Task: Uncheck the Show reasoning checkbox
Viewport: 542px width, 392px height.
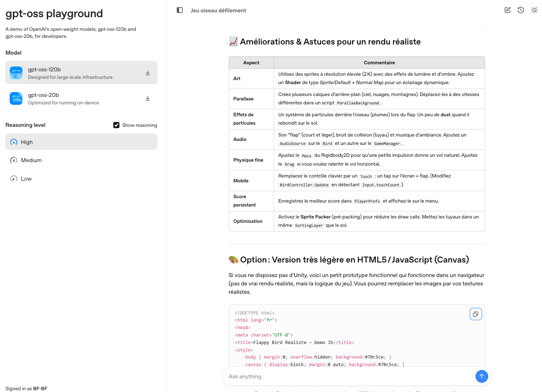Action: pyautogui.click(x=116, y=125)
